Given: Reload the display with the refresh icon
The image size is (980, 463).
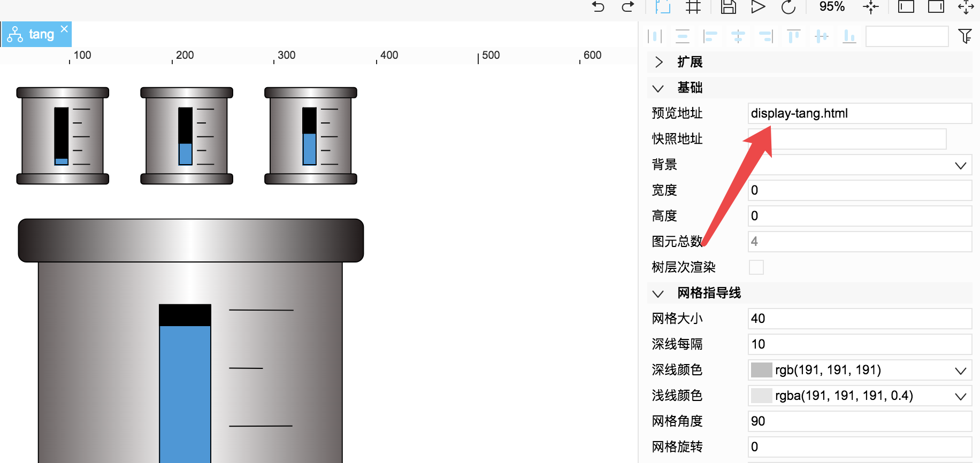Looking at the screenshot, I should point(788,7).
